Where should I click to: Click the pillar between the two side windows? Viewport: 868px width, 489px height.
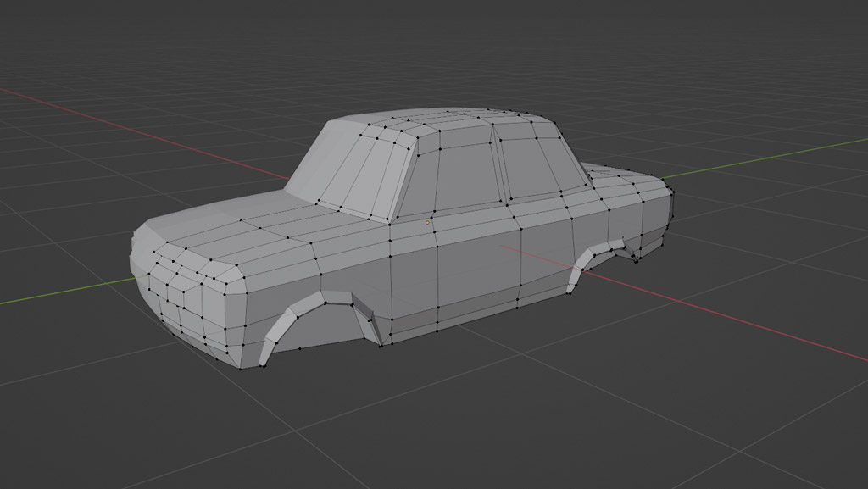pos(500,169)
